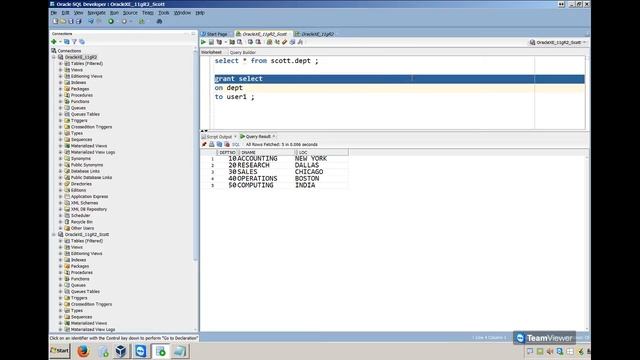Viewport: 640px width, 360px height.
Task: Open VirtualBox from the taskbar
Action: point(121,351)
